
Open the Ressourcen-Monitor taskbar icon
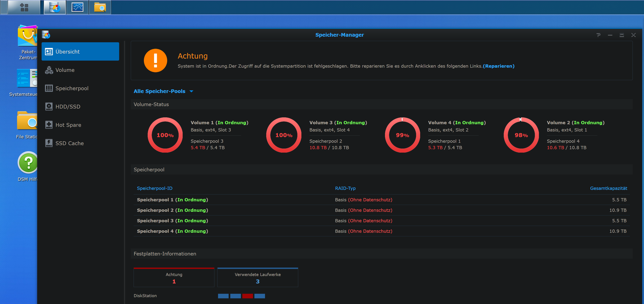click(x=77, y=7)
